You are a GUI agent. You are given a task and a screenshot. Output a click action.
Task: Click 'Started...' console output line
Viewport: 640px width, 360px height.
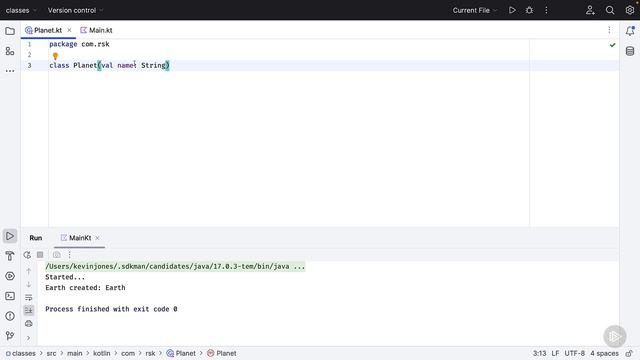[65, 277]
